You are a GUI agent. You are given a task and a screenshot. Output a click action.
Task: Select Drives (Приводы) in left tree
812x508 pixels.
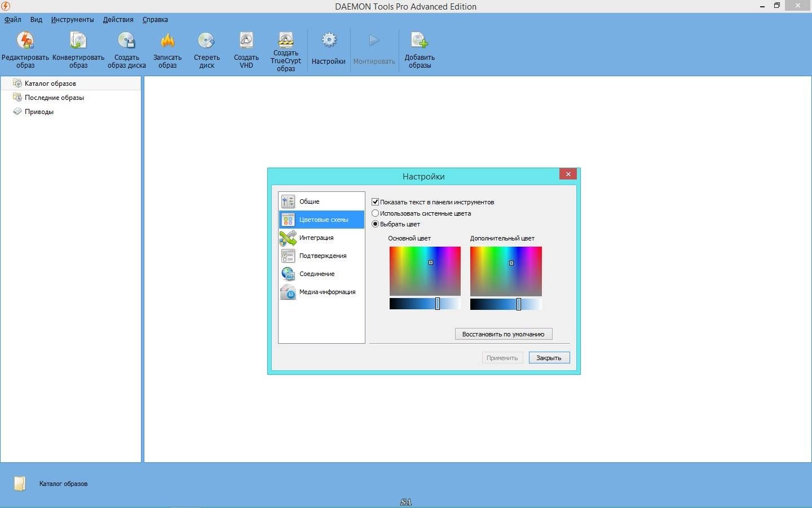point(34,111)
